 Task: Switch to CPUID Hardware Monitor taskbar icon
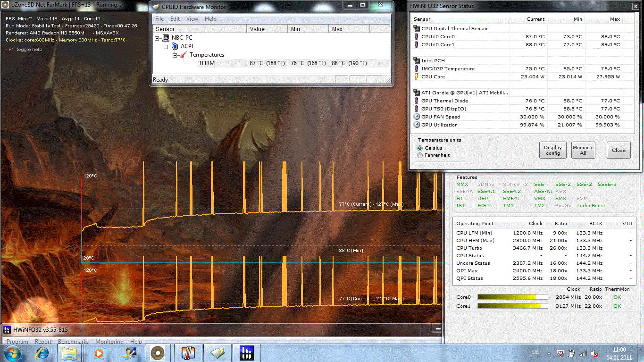217,353
